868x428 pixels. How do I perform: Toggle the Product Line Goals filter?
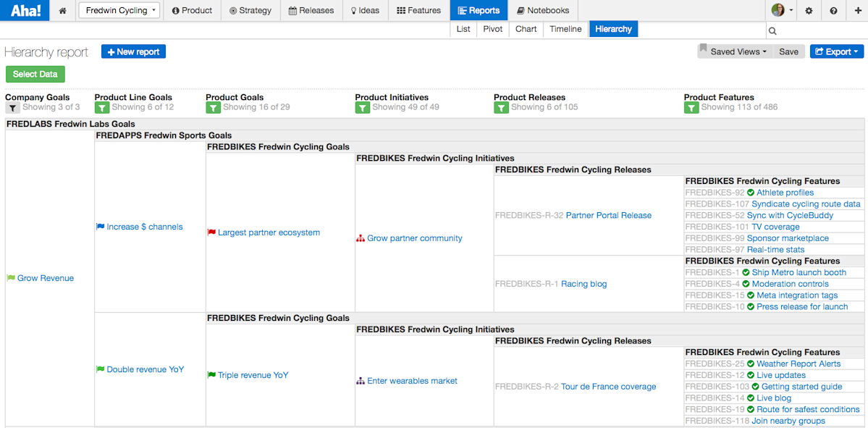[102, 107]
